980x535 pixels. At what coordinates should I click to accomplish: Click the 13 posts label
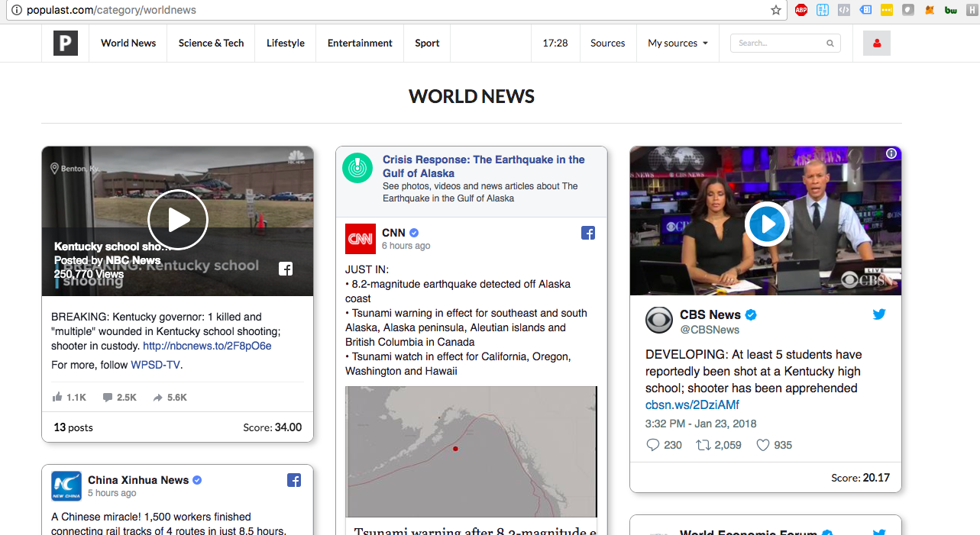(73, 427)
